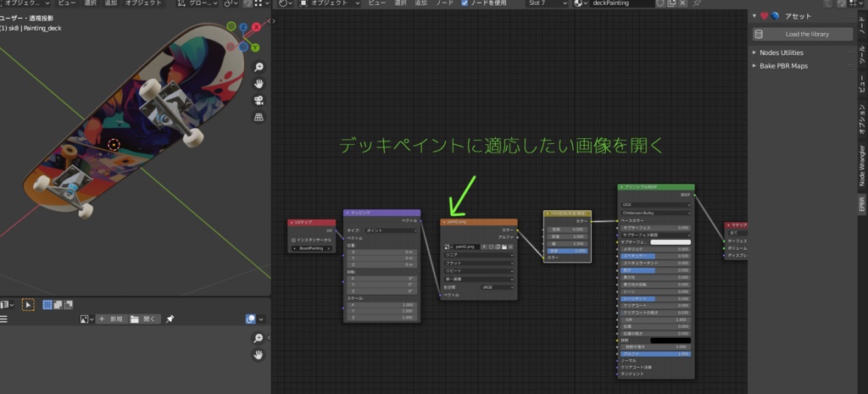This screenshot has height=394, width=868.
Task: Click the heart icon in the Asset panel
Action: (765, 16)
